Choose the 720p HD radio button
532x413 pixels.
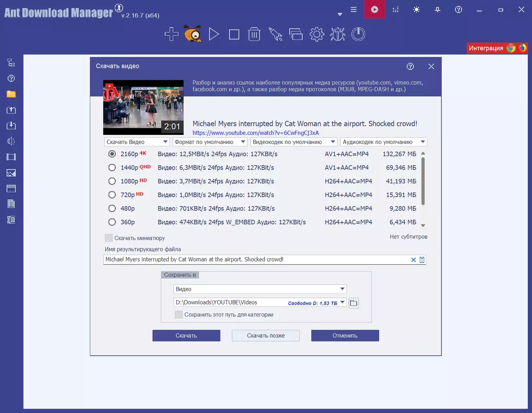coord(112,195)
